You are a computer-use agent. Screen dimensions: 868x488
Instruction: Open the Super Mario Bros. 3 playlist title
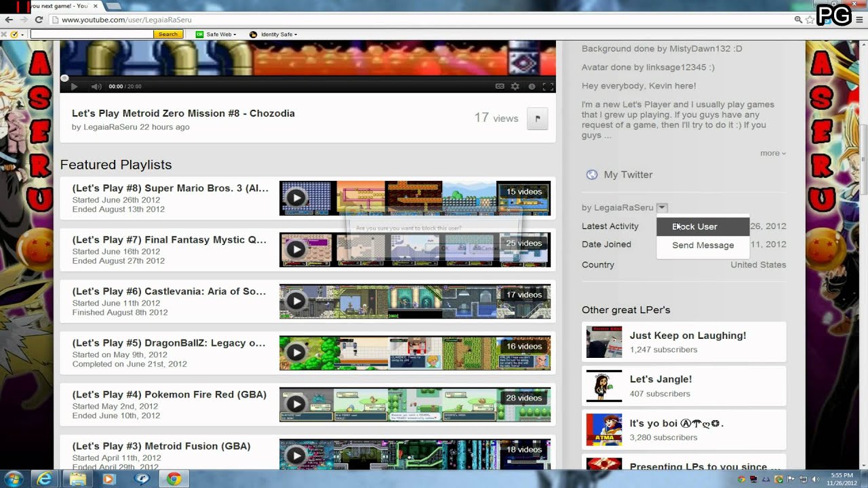(x=170, y=188)
